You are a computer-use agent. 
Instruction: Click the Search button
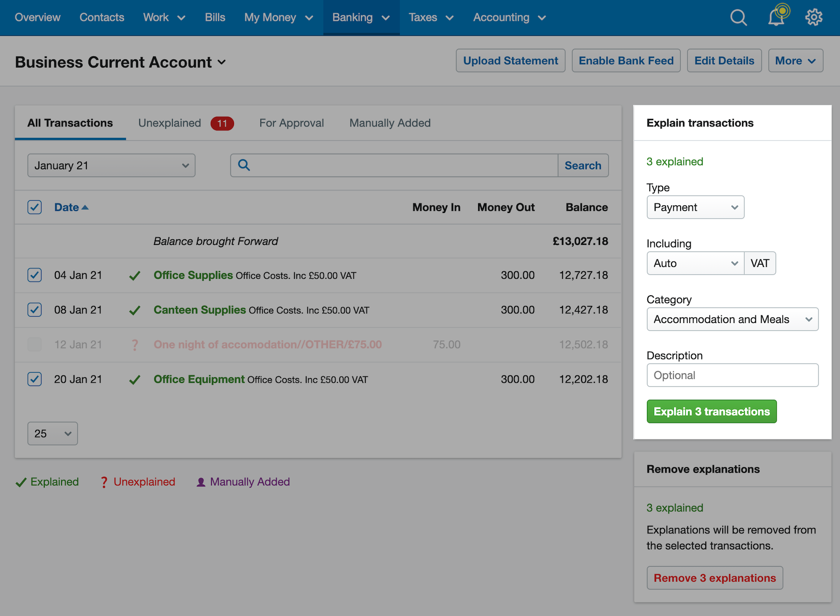click(x=583, y=166)
